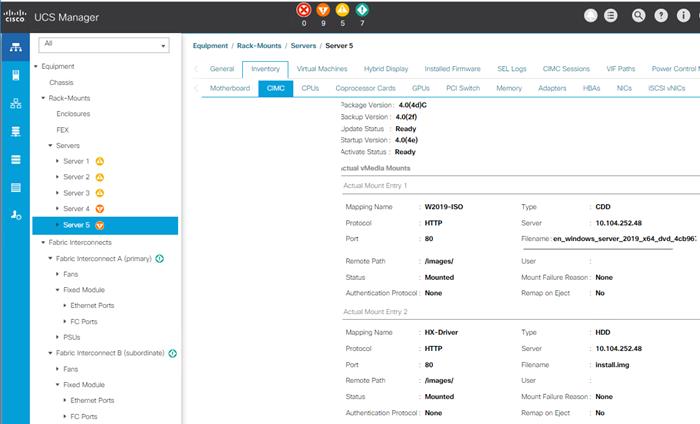Open the Storage icon in sidebar
700x424 pixels.
16,187
